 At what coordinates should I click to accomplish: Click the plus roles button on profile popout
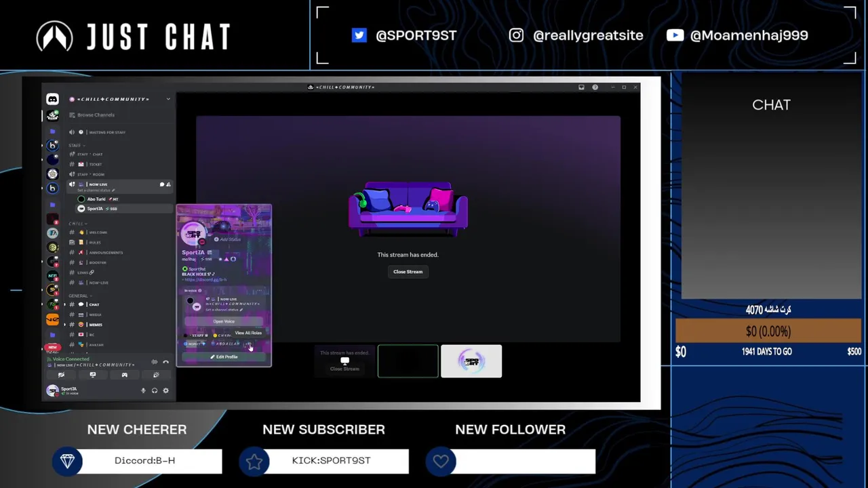248,344
